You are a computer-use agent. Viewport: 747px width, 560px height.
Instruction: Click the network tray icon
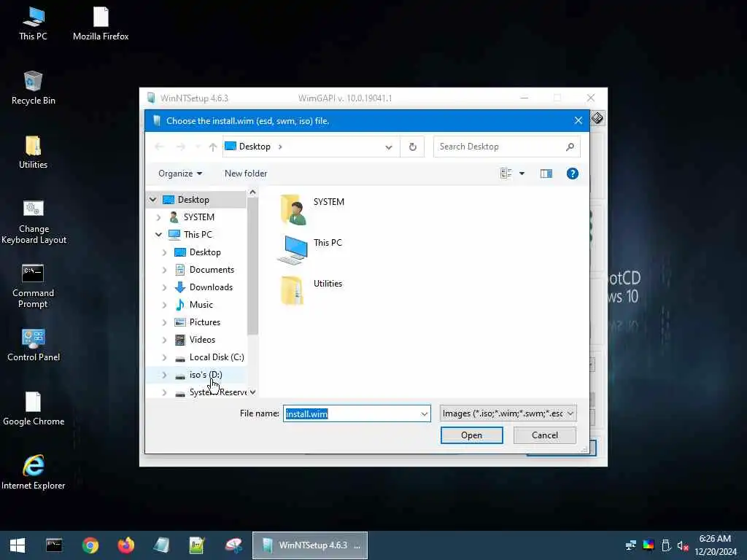[631, 545]
